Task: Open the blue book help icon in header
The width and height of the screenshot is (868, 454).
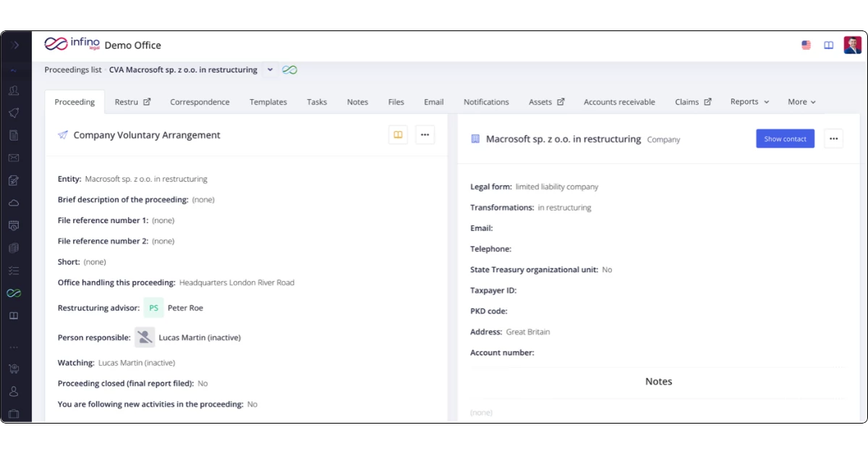Action: click(x=829, y=45)
